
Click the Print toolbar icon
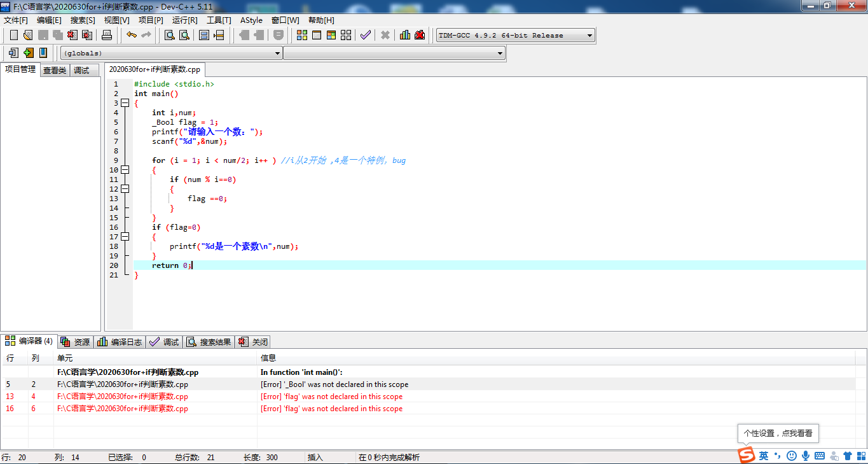107,35
